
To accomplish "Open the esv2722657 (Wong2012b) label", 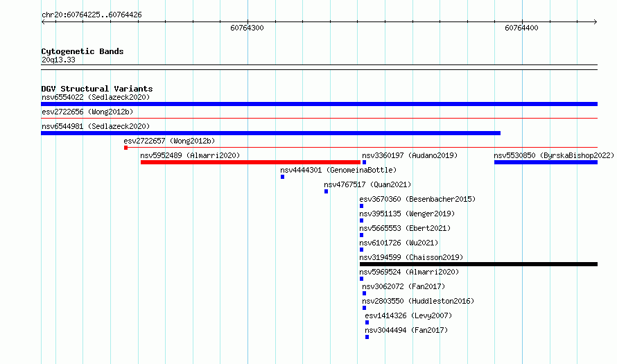I will [x=169, y=141].
